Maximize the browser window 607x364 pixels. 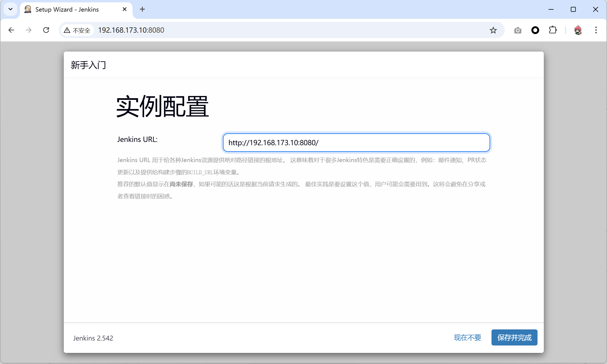coord(573,9)
